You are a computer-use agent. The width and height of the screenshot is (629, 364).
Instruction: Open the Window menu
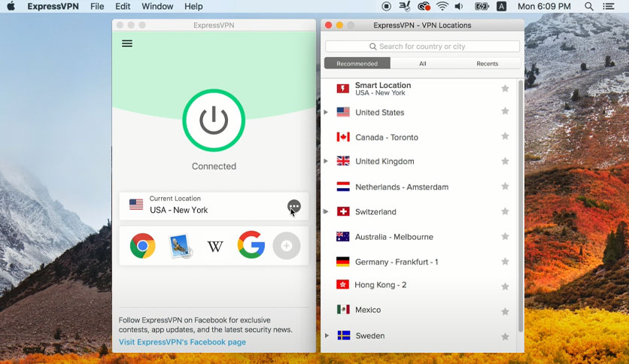tap(157, 7)
